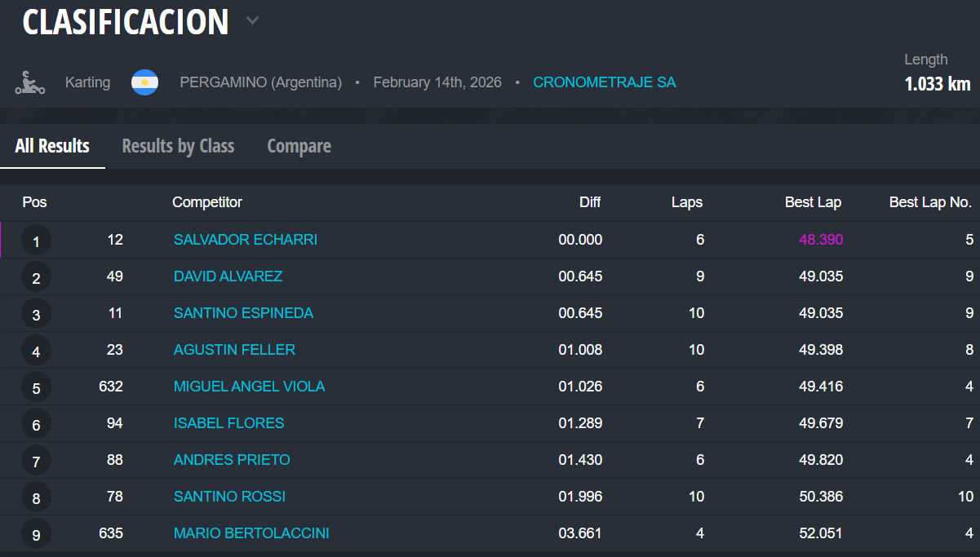Viewport: 980px width, 557px height.
Task: Open the Compare tab
Action: pos(299,146)
